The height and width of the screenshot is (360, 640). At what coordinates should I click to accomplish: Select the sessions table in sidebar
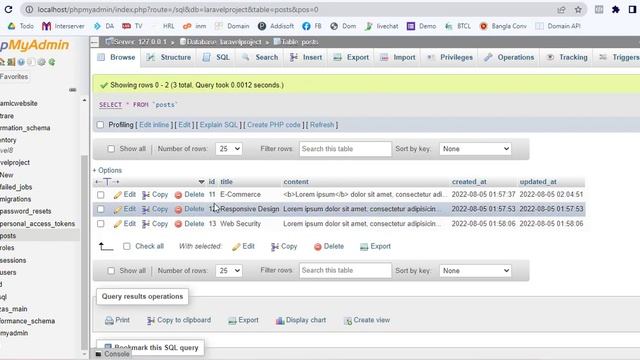point(13,260)
